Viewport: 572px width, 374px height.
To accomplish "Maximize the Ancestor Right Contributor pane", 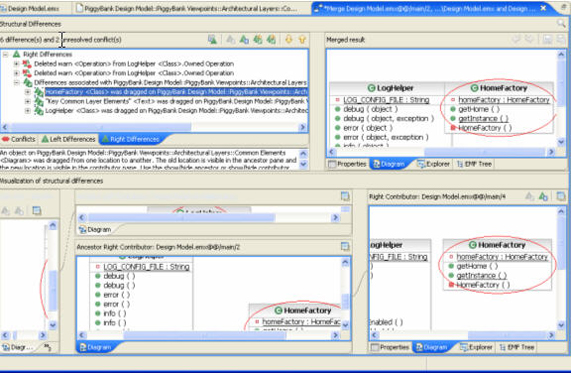I will point(345,246).
